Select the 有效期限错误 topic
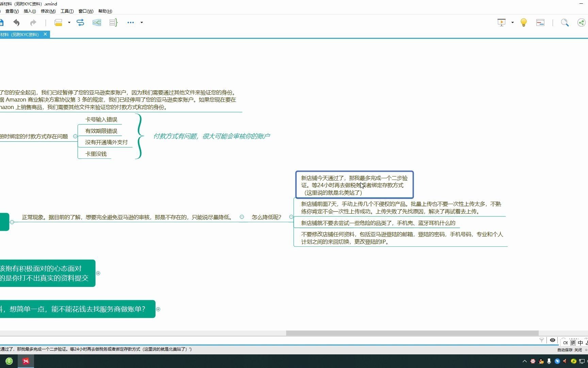Screen dimensions: 588x368 click(x=101, y=131)
